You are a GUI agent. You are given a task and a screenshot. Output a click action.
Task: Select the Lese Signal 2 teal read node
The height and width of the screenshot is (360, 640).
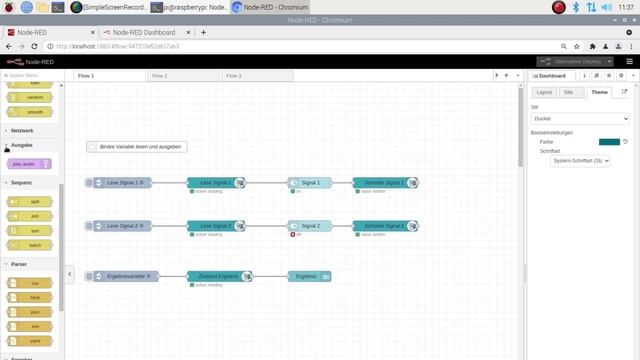pyautogui.click(x=216, y=226)
